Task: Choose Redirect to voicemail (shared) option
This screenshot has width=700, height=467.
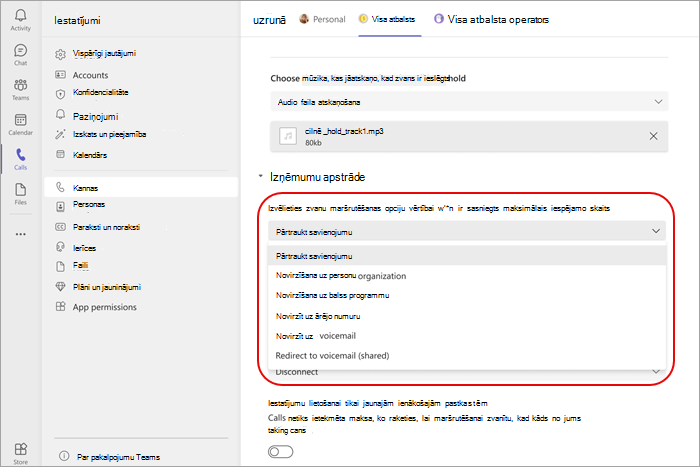Action: pyautogui.click(x=467, y=355)
